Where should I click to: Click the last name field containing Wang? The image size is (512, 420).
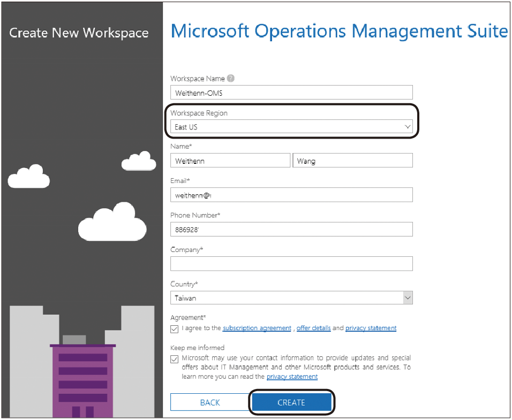pos(352,161)
